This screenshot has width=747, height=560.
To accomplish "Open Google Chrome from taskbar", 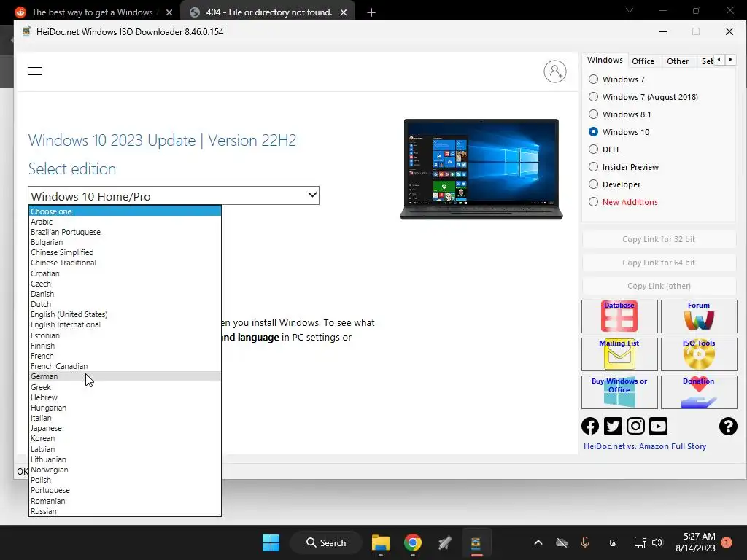I will [x=413, y=542].
